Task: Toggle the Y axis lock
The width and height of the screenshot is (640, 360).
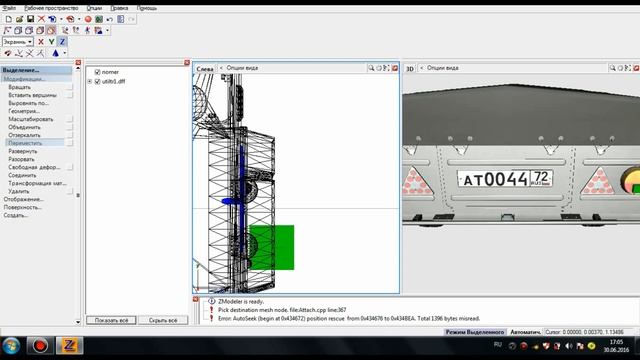Action: [51, 42]
